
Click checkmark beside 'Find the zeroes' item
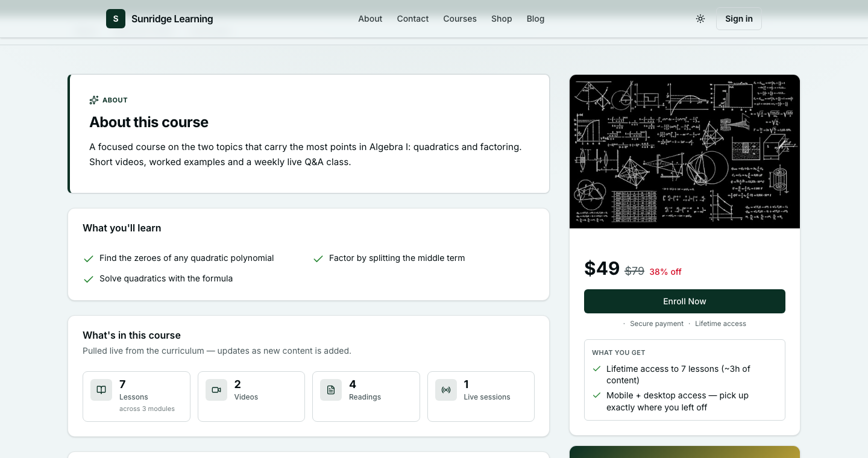tap(89, 259)
